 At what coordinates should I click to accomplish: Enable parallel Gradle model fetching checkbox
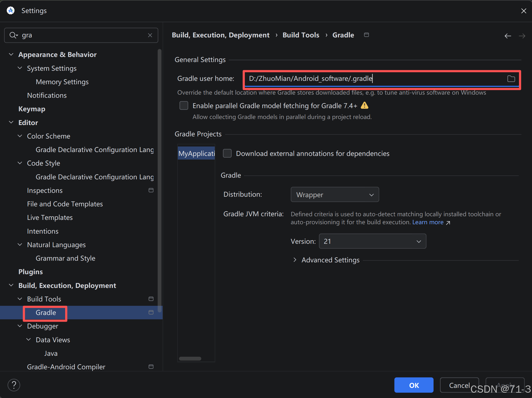tap(184, 105)
